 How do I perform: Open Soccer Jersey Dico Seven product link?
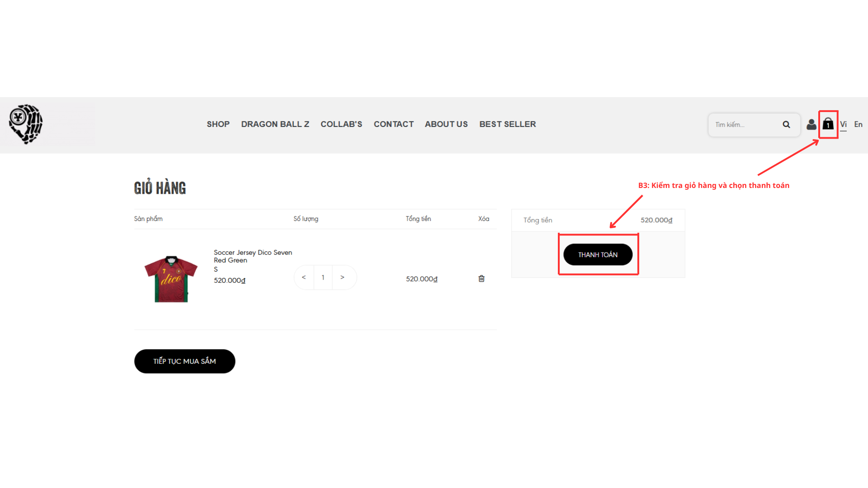point(253,256)
